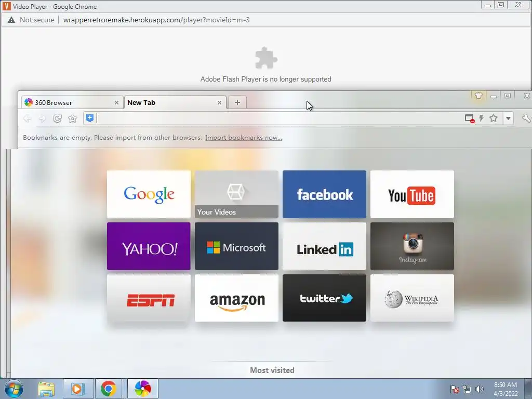Add a new tab with plus button
Screen dimensions: 532x399
[237, 102]
